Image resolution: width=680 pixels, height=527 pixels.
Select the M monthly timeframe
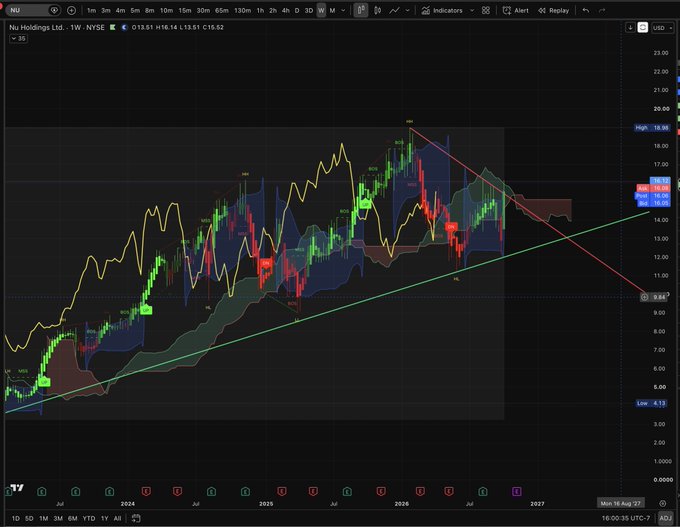pyautogui.click(x=333, y=10)
